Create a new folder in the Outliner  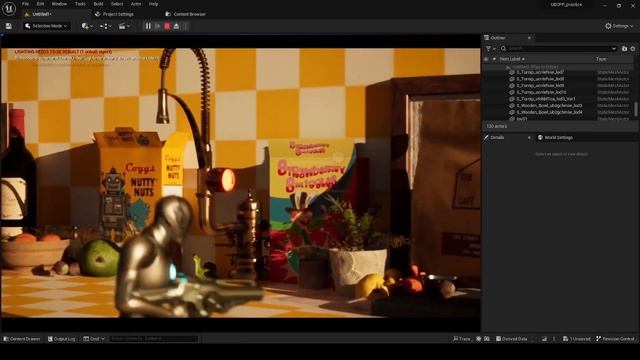pyautogui.click(x=624, y=49)
